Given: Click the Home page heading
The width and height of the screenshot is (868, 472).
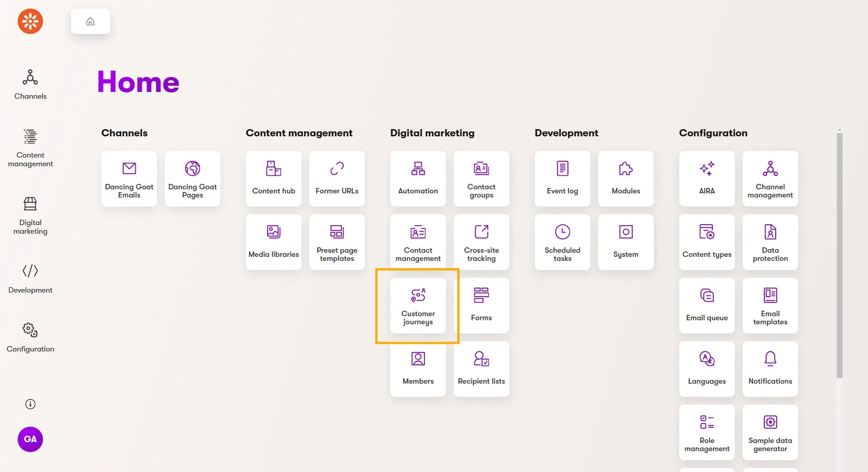Looking at the screenshot, I should point(138,82).
